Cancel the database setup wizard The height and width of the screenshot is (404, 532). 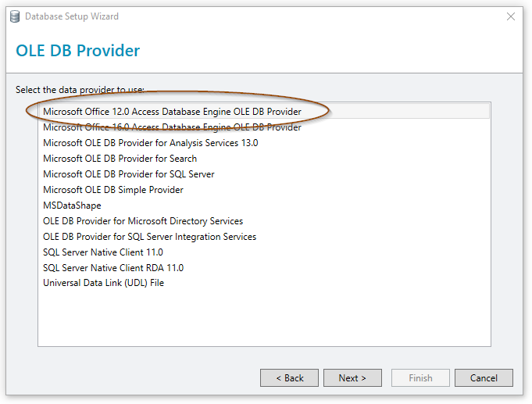click(x=484, y=378)
